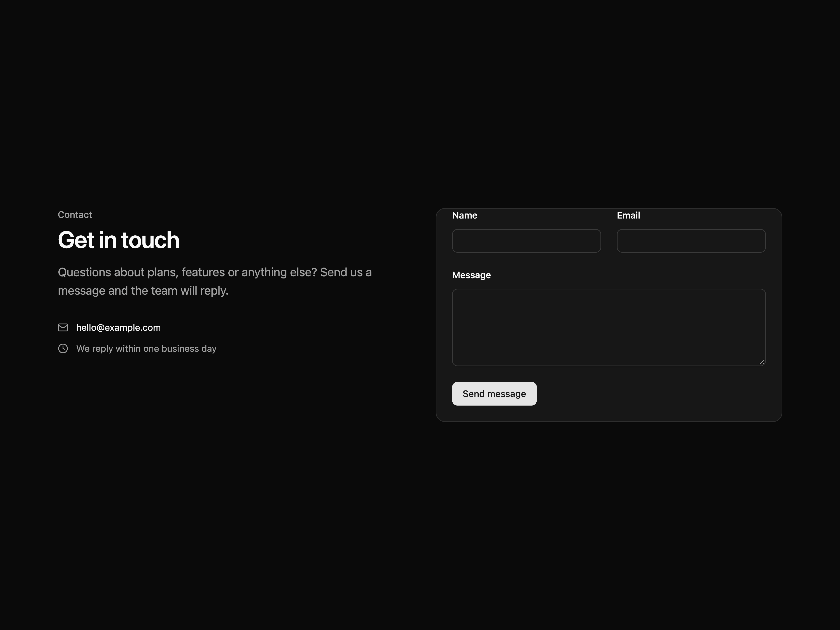The width and height of the screenshot is (840, 630).
Task: Select the 'Get in touch' heading
Action: tap(119, 240)
